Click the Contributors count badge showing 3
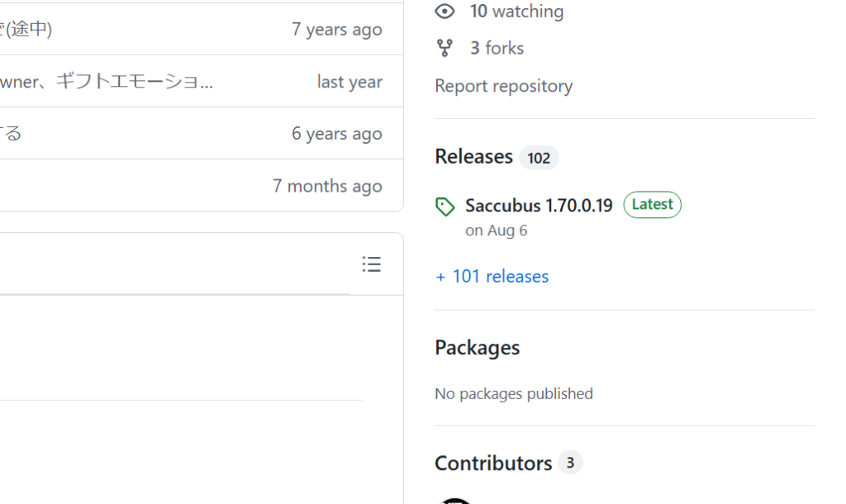 [x=570, y=463]
